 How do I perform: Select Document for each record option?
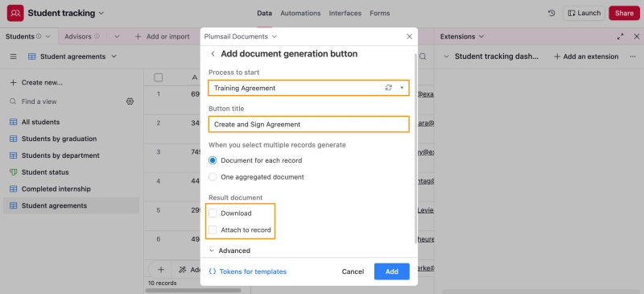(x=213, y=160)
